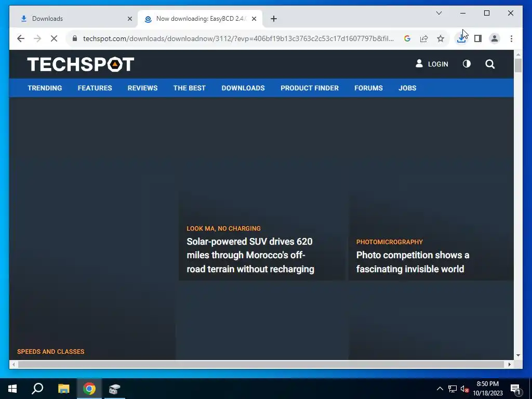The width and height of the screenshot is (532, 399).
Task: Click PHOTOMICROGRAPHY category label
Action: pos(390,242)
